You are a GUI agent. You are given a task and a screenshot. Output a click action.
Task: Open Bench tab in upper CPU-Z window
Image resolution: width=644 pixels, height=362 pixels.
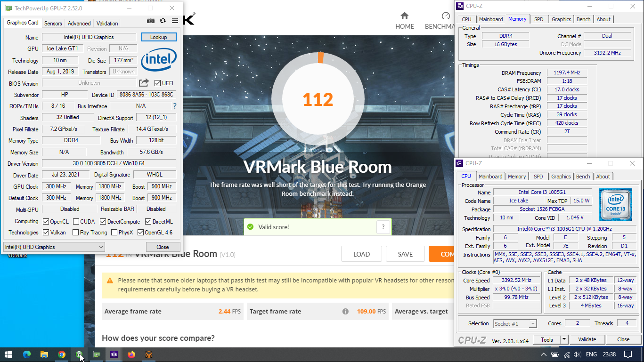583,19
